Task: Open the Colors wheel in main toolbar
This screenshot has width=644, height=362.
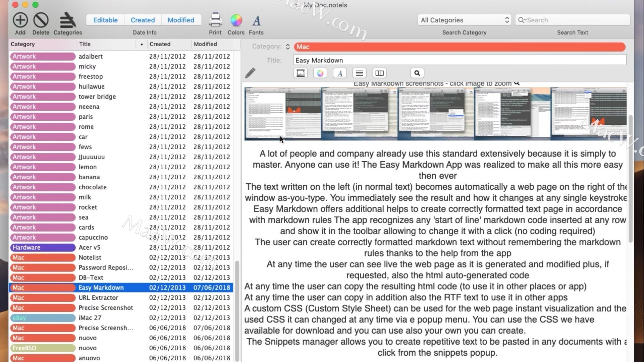Action: coord(236,20)
